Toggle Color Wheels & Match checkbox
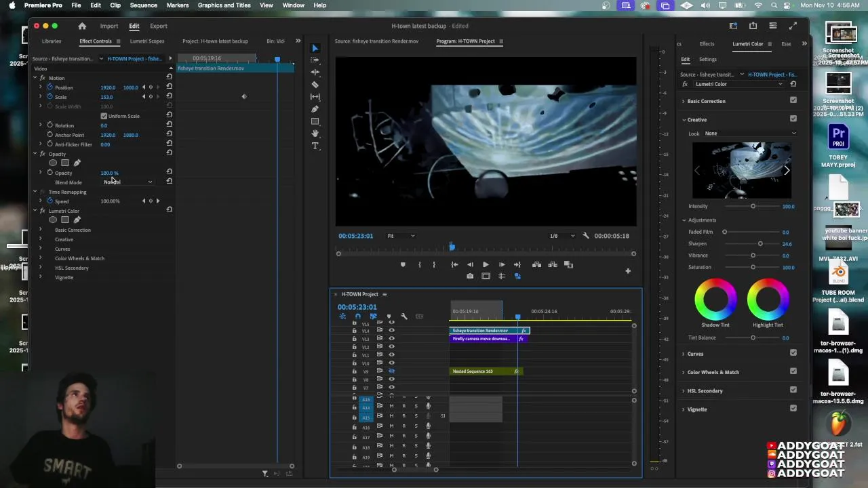 [x=793, y=371]
